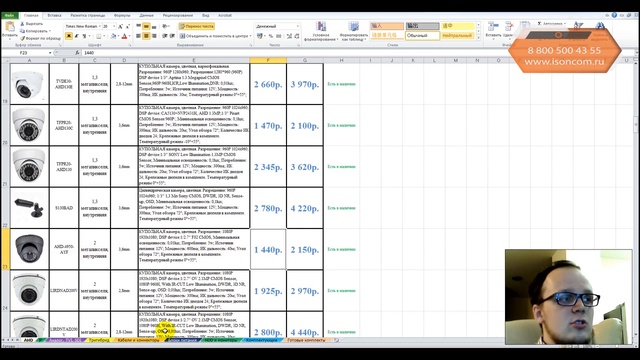Viewport: 640px width, 360px height.
Task: Select the price cell 1 440р.
Action: point(268,249)
